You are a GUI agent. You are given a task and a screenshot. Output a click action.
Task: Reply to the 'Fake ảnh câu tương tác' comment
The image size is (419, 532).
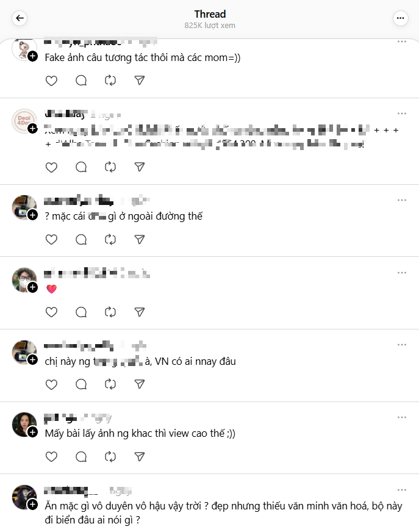point(81,81)
